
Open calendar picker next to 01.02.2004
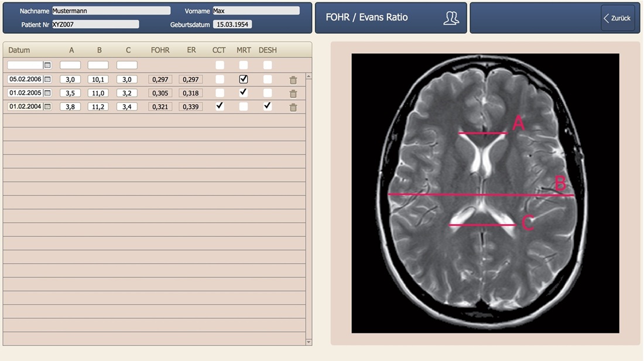pos(47,106)
